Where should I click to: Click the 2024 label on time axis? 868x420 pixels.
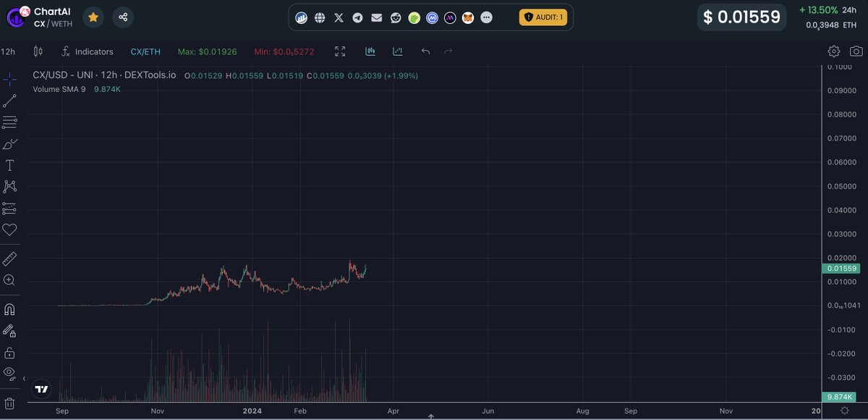[252, 411]
